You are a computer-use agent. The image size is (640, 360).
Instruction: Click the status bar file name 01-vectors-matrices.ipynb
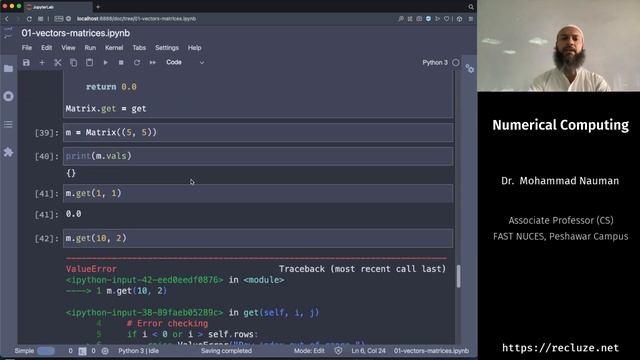(431, 351)
